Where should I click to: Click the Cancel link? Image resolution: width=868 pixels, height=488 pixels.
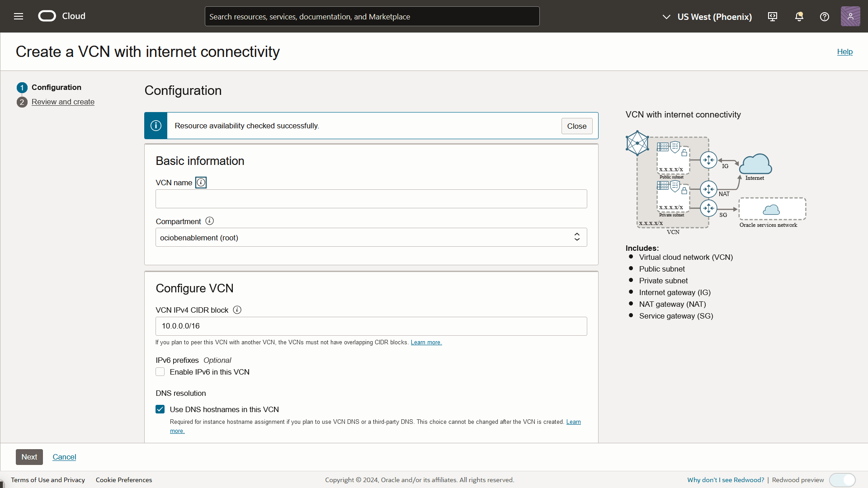[x=64, y=457]
